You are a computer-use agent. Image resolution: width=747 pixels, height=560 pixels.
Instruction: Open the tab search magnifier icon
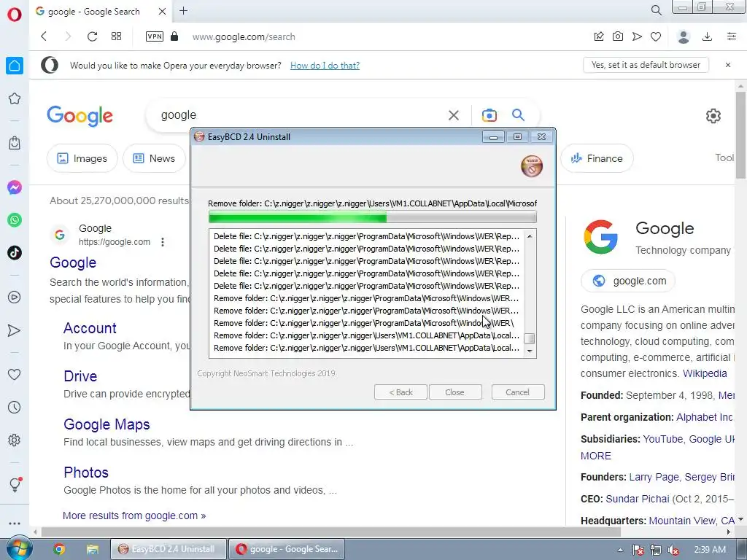[656, 10]
